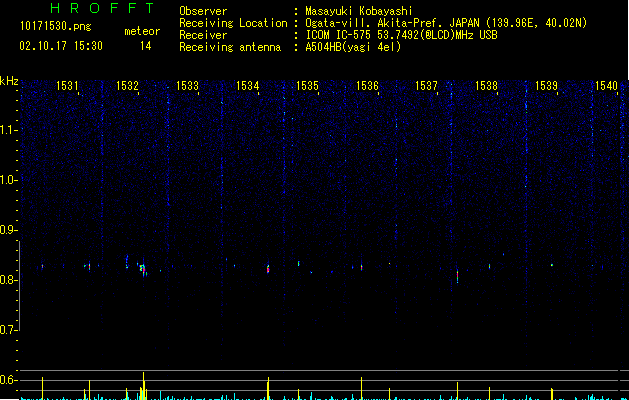Screen dimensions: 629x400
Task: Click the 'Receiving Location' label
Action: pyautogui.click(x=233, y=23)
